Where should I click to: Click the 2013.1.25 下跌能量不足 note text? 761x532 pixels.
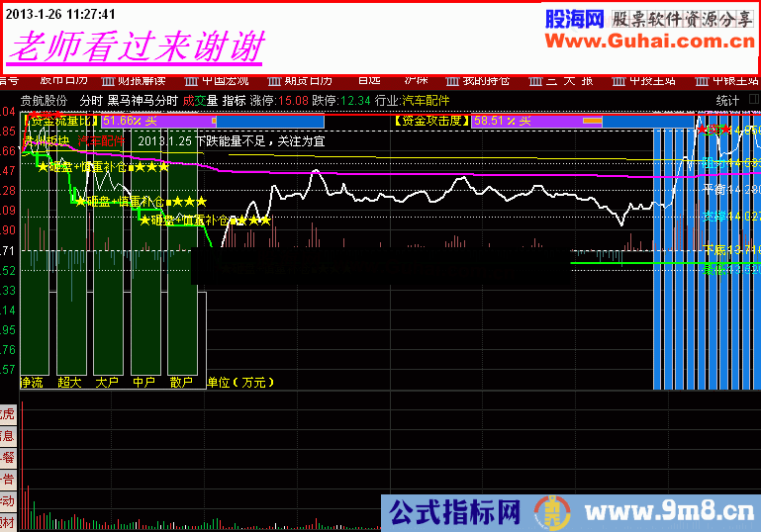[x=231, y=141]
